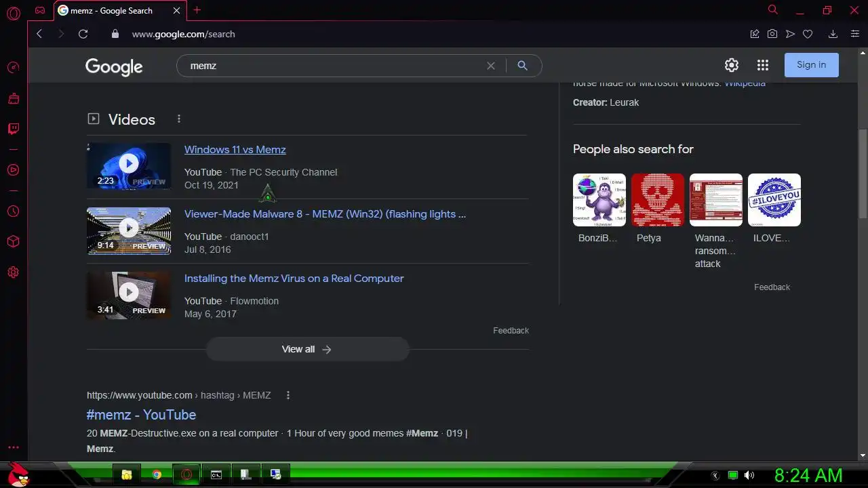
Task: Close the memz Google Search tab
Action: (x=177, y=11)
